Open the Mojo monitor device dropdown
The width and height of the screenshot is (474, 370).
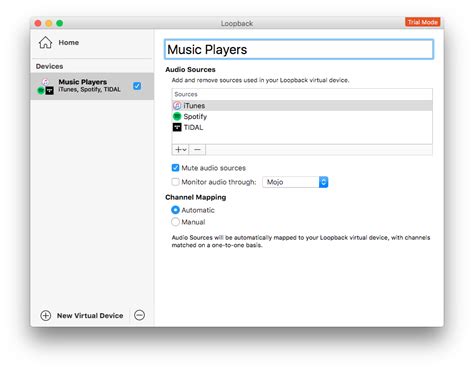point(295,182)
